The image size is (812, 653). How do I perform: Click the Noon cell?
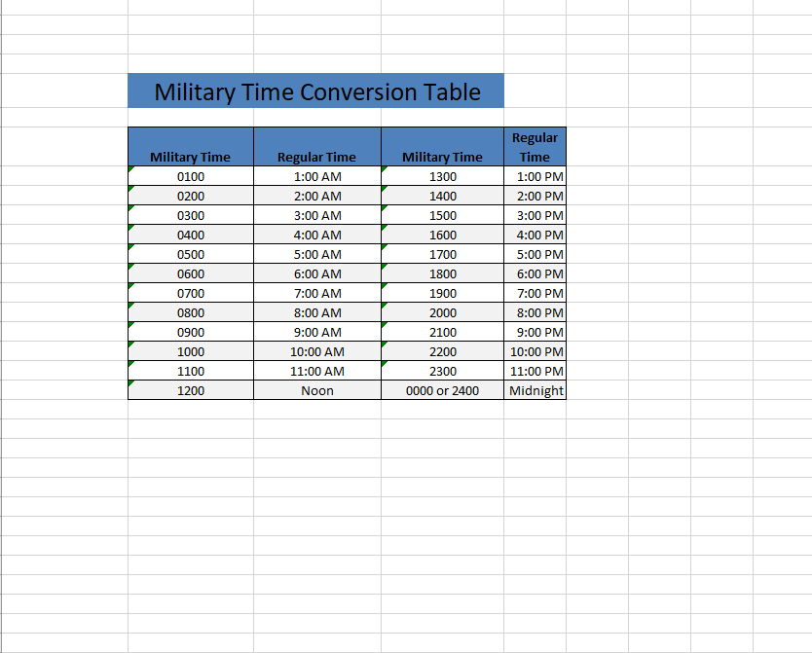317,390
